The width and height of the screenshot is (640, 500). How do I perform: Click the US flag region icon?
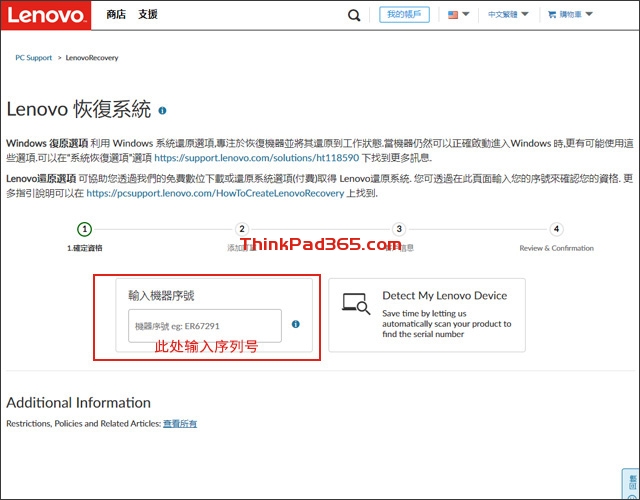coord(453,15)
